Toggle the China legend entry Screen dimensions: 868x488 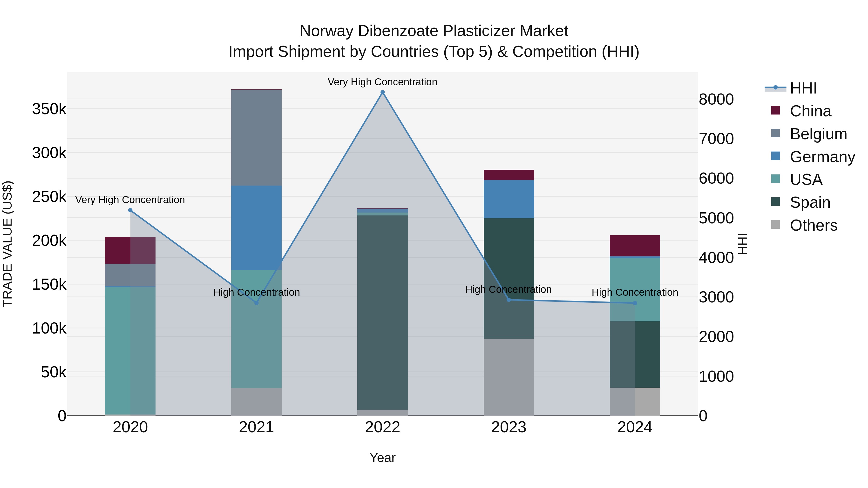pyautogui.click(x=801, y=111)
